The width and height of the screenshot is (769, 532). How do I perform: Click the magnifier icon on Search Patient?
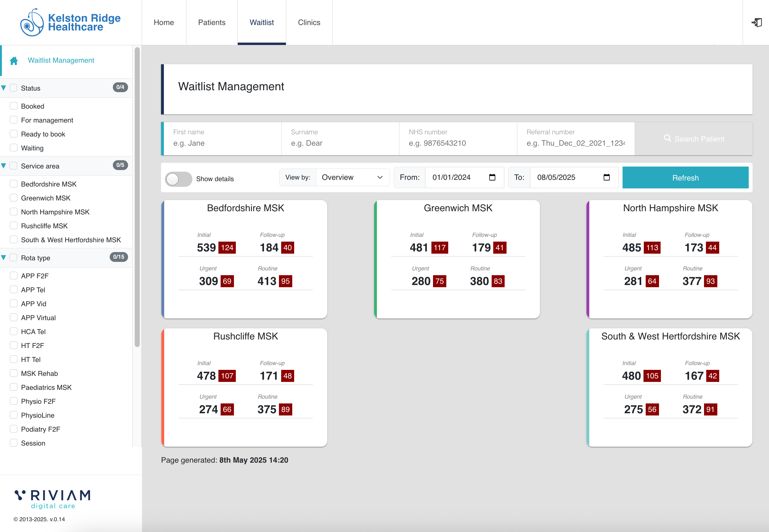click(x=667, y=138)
